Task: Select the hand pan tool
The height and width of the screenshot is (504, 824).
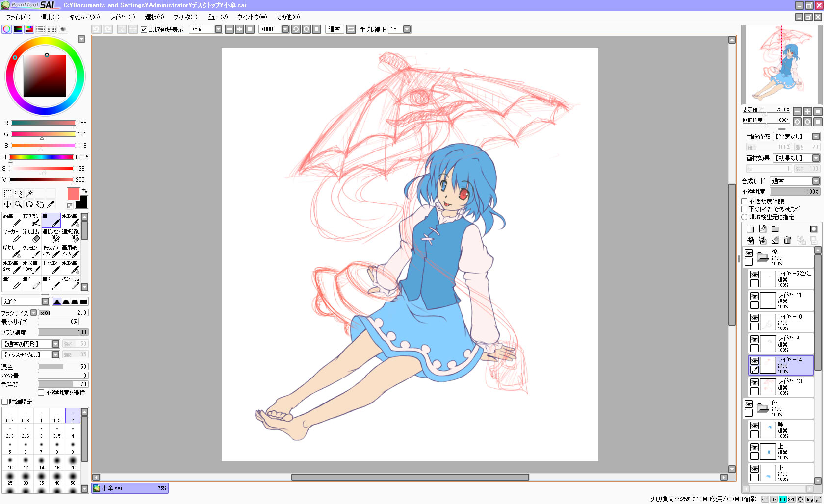Action: pyautogui.click(x=40, y=204)
